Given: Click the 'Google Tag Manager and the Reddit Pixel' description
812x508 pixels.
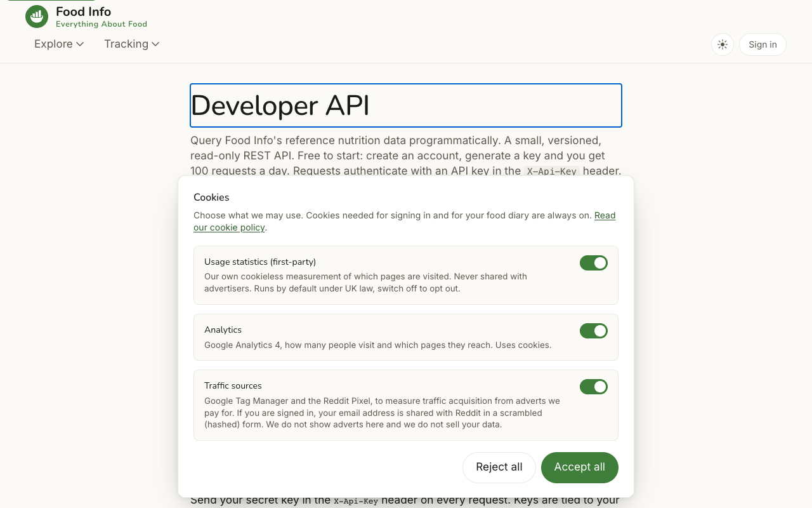Looking at the screenshot, I should click(x=382, y=413).
